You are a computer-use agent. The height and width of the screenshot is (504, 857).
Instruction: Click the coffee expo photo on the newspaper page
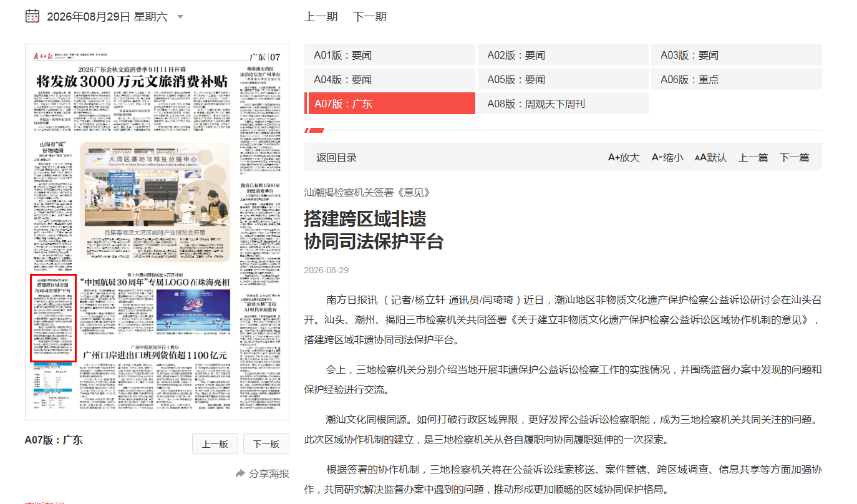[155, 187]
